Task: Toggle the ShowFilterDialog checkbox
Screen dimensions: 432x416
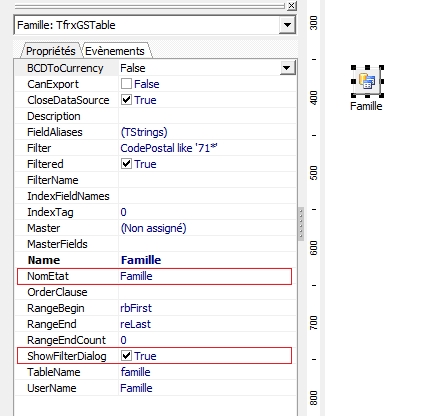Action: coord(126,356)
